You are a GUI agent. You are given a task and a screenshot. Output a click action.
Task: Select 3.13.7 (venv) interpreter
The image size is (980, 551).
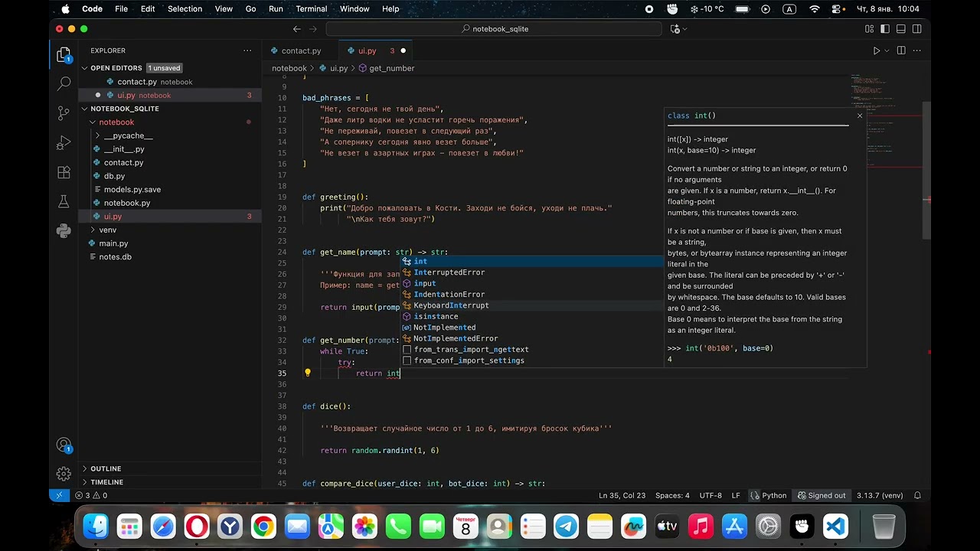880,495
